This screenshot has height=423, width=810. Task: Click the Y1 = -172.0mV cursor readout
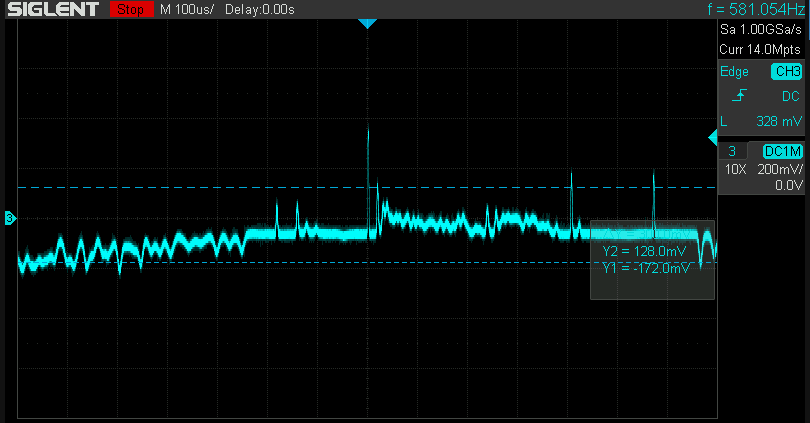[x=646, y=269]
